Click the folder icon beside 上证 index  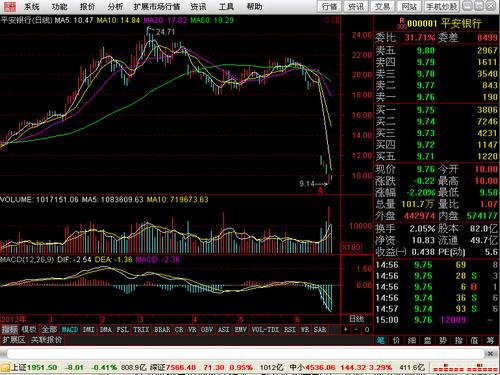[x=5, y=367]
